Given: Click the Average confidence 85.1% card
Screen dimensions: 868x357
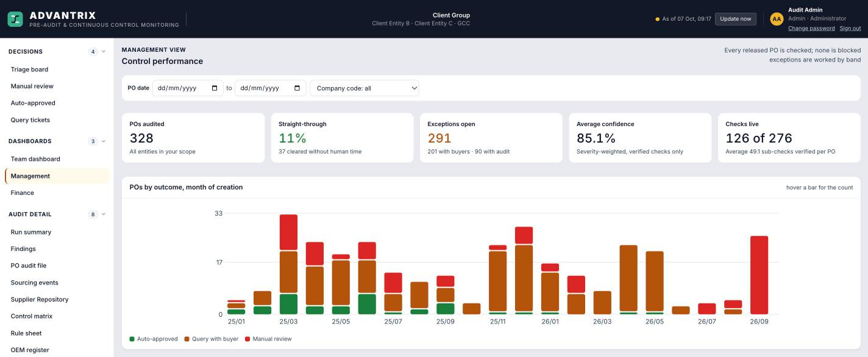Looking at the screenshot, I should tap(640, 138).
